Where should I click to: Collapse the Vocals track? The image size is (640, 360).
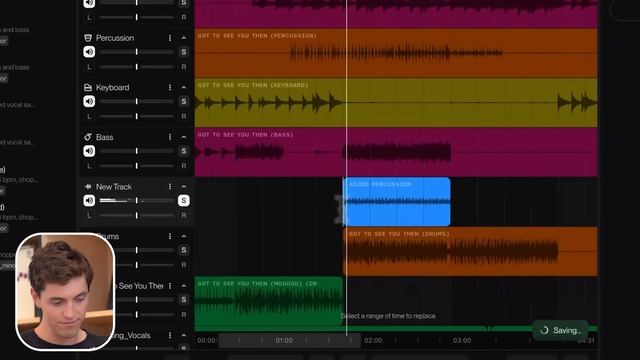pyautogui.click(x=184, y=336)
